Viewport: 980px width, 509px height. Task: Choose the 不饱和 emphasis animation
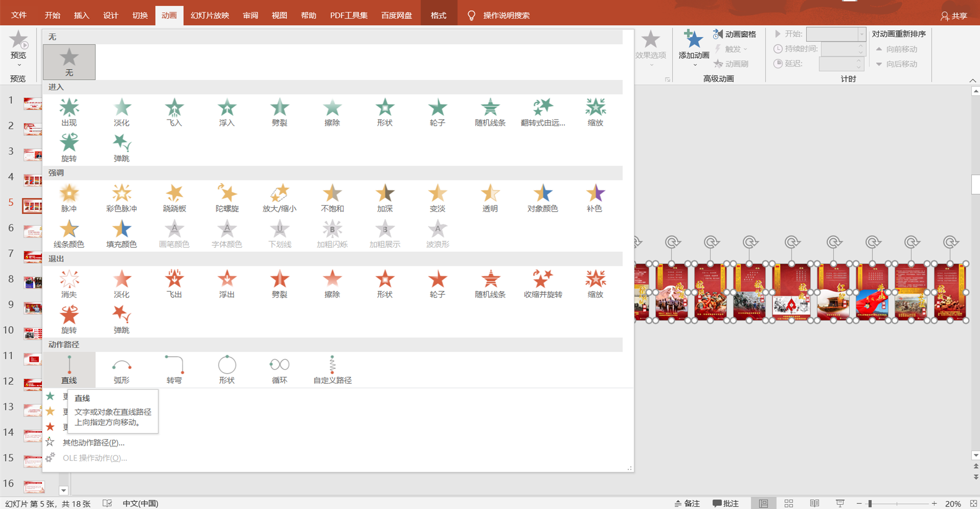[x=332, y=198]
